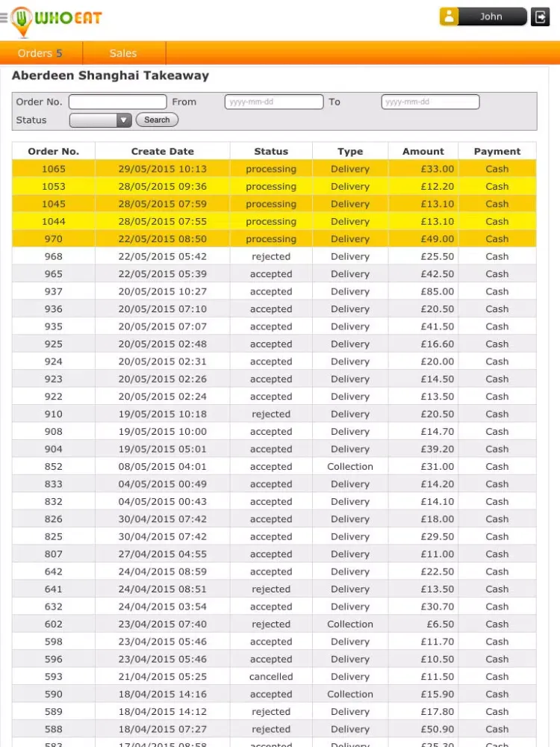Viewport: 560px width, 747px height.
Task: Click the From date field
Action: [x=274, y=102]
